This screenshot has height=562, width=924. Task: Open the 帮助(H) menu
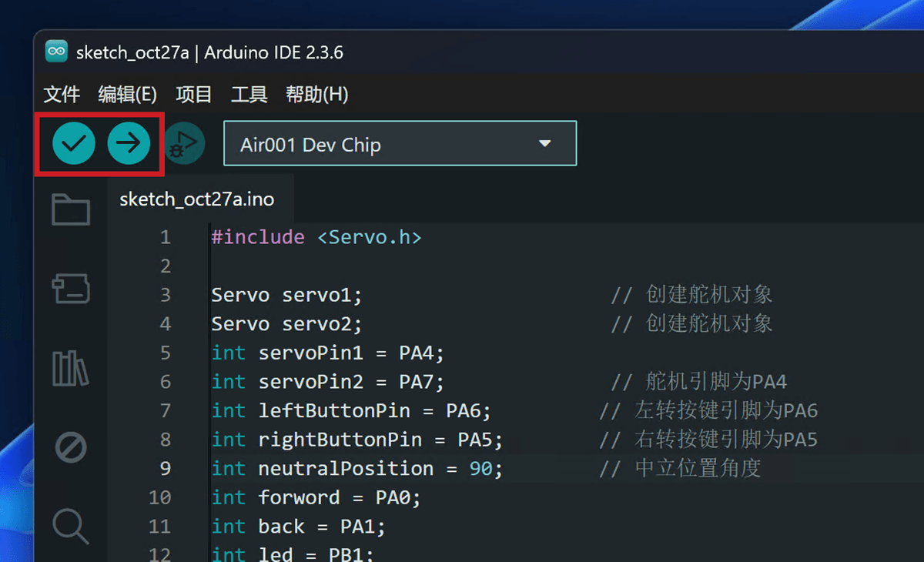click(x=317, y=95)
